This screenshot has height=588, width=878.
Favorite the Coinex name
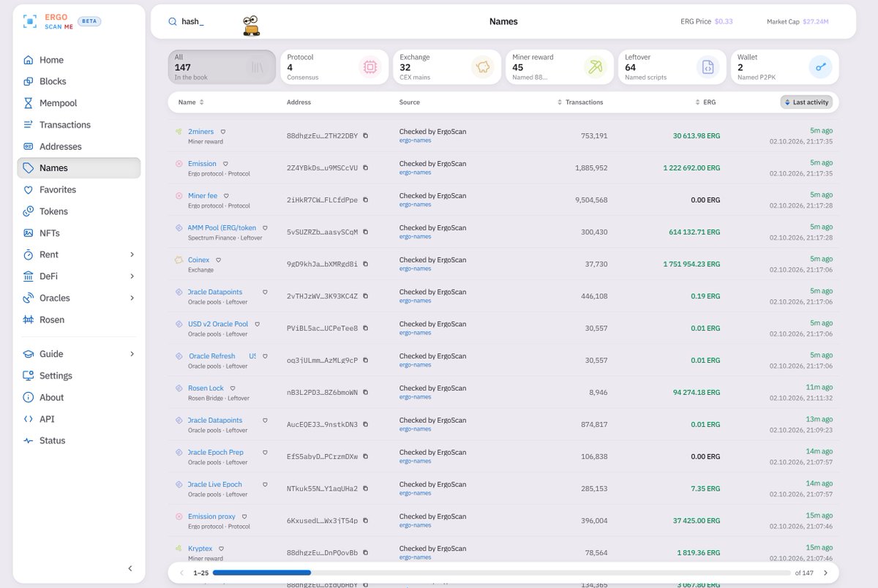(x=218, y=260)
